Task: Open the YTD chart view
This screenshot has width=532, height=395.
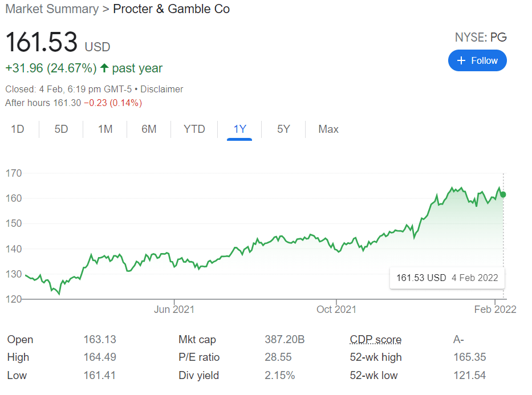Action: (194, 129)
